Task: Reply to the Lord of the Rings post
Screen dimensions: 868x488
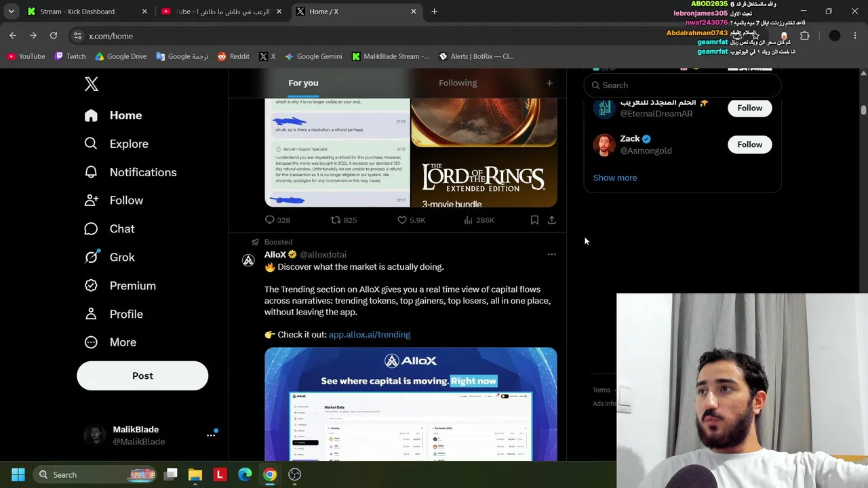Action: tap(277, 220)
